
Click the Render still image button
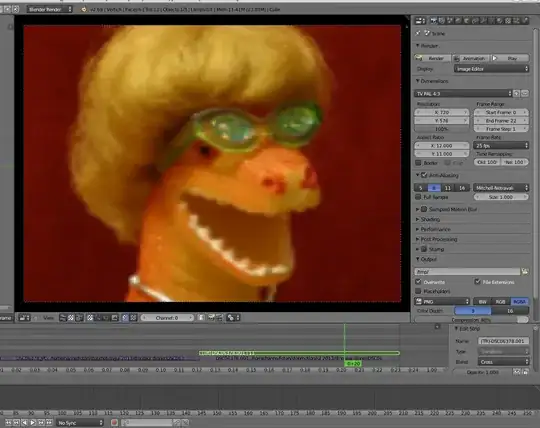tap(433, 58)
